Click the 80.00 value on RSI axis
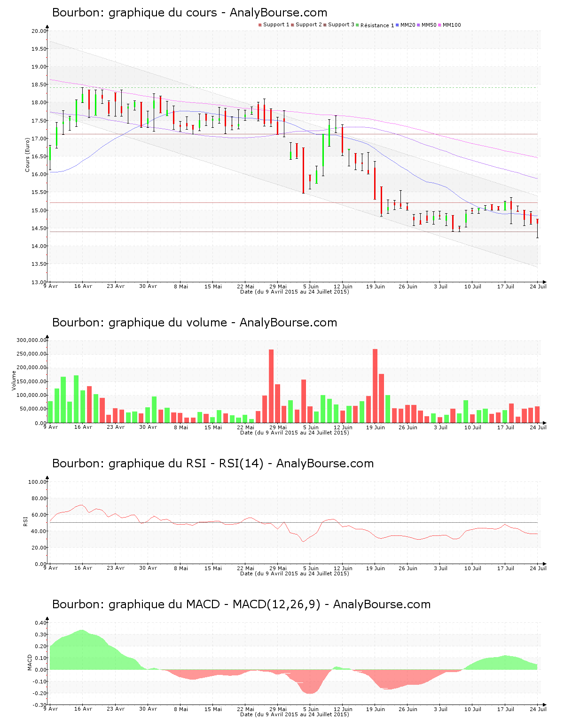564x728 pixels. pos(39,498)
